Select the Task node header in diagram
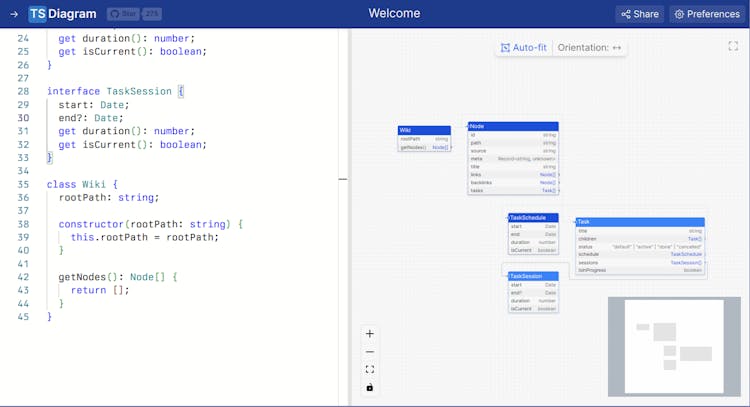This screenshot has height=407, width=750. coord(640,222)
